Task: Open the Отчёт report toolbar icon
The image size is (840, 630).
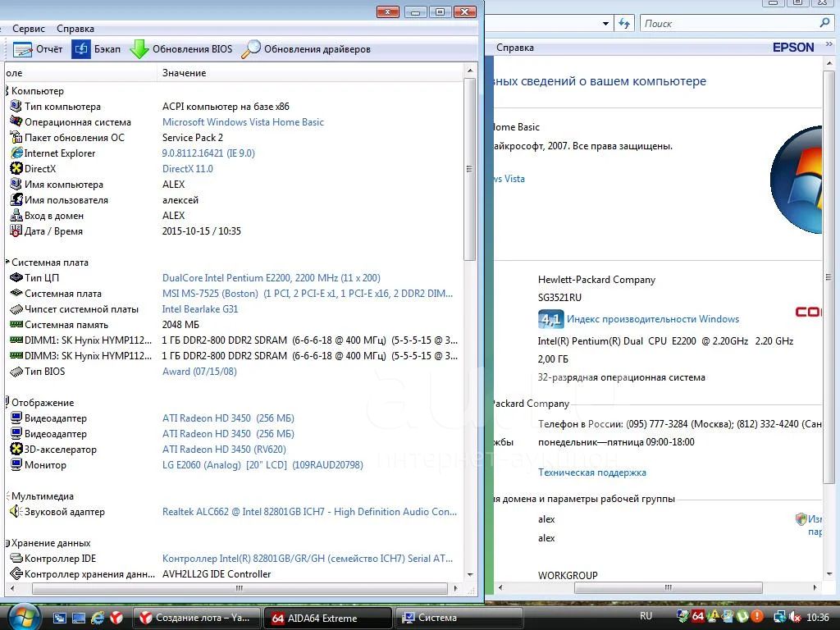Action: point(22,49)
